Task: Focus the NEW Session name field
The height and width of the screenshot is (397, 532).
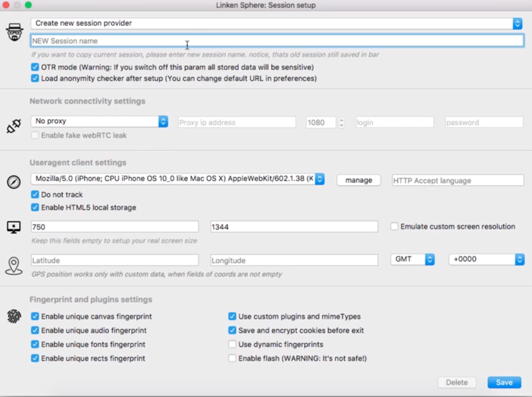Action: coord(277,41)
